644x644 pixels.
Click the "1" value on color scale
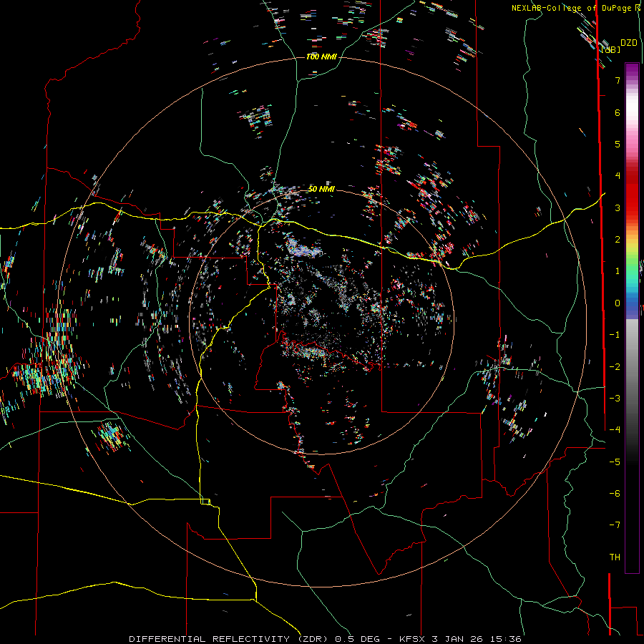(x=618, y=271)
